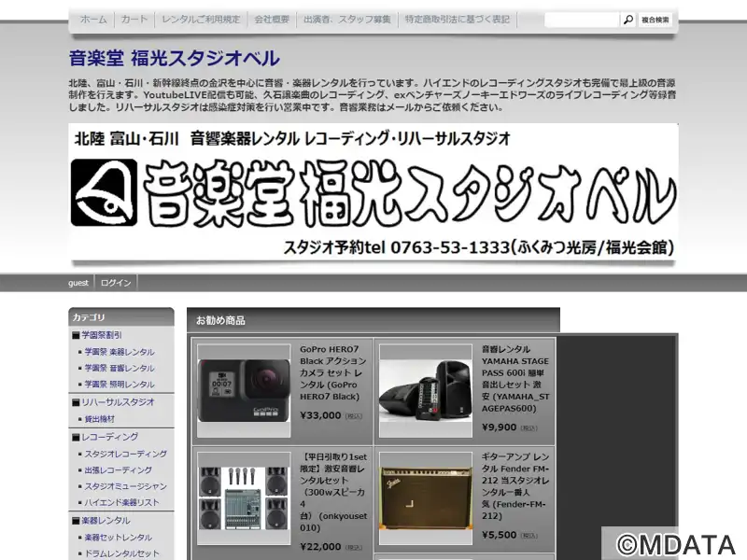This screenshot has height=560, width=747.
Task: Click the mixer and speakers set thumbnail
Action: 244,498
